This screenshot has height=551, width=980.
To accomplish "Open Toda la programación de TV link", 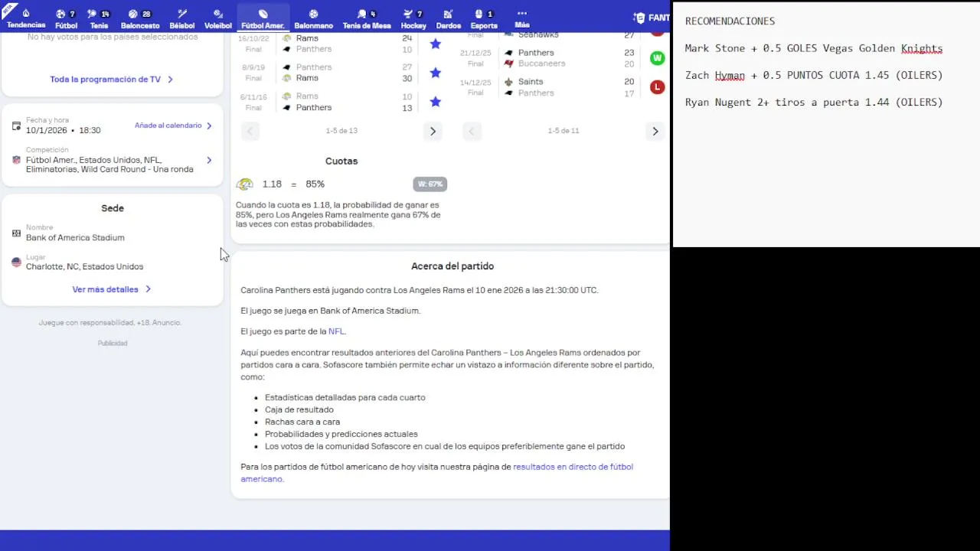I will click(x=112, y=80).
